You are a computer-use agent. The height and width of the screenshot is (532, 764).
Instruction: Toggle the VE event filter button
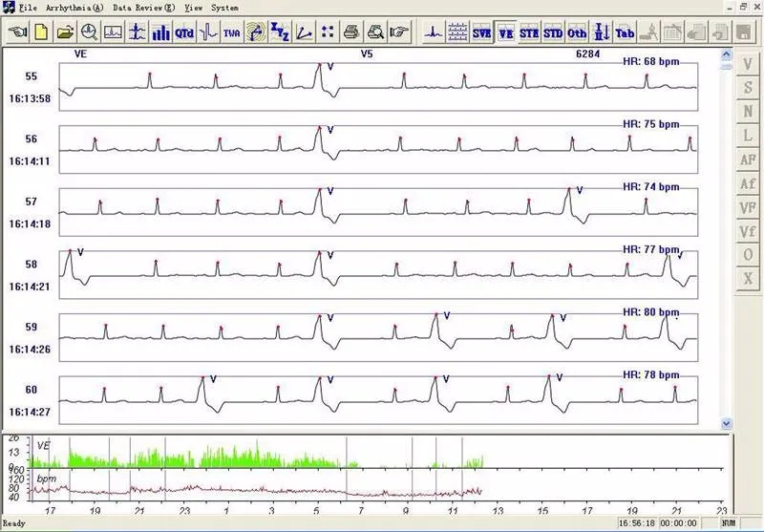[x=505, y=32]
